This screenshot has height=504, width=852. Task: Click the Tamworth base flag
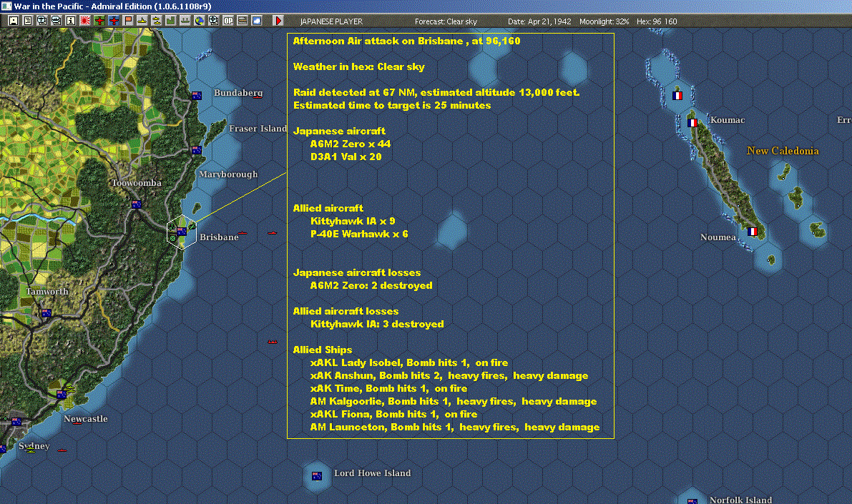pos(46,313)
